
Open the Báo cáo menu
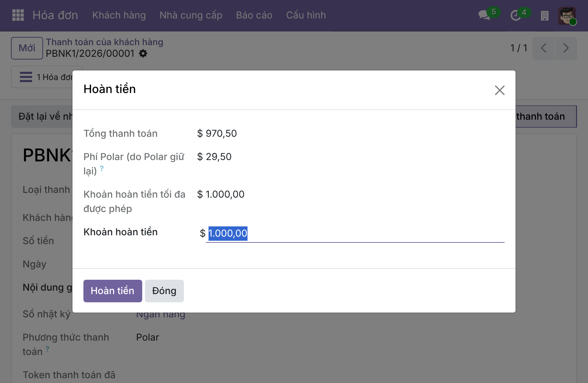(254, 15)
